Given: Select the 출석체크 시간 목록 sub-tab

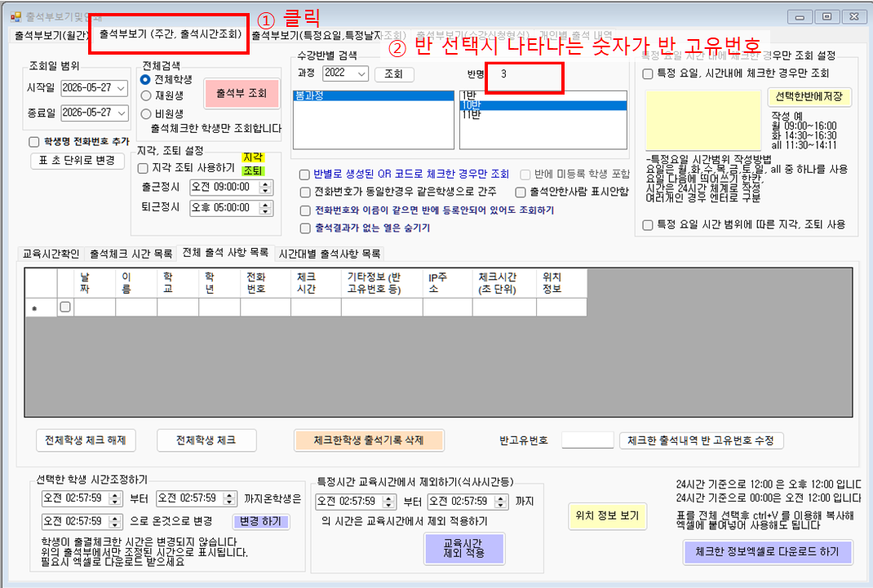Looking at the screenshot, I should (131, 254).
